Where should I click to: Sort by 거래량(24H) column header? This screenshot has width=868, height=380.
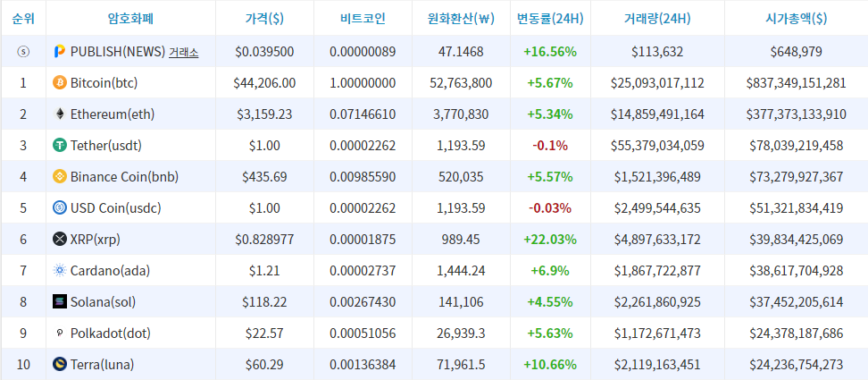(657, 18)
